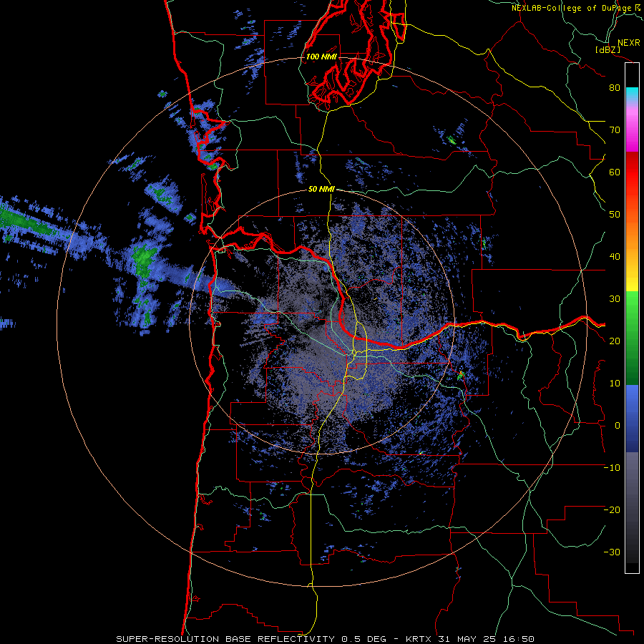Click the -10 value on dBZ scale
The height and width of the screenshot is (644, 644).
click(612, 468)
